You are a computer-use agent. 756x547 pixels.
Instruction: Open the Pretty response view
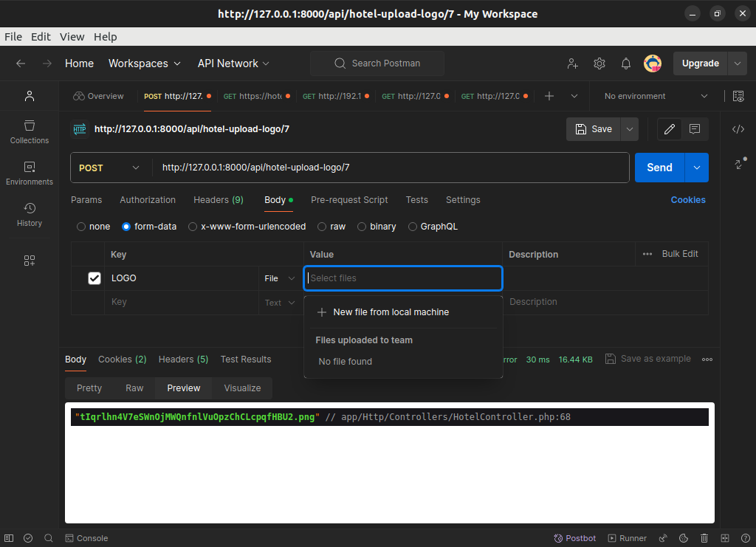89,388
